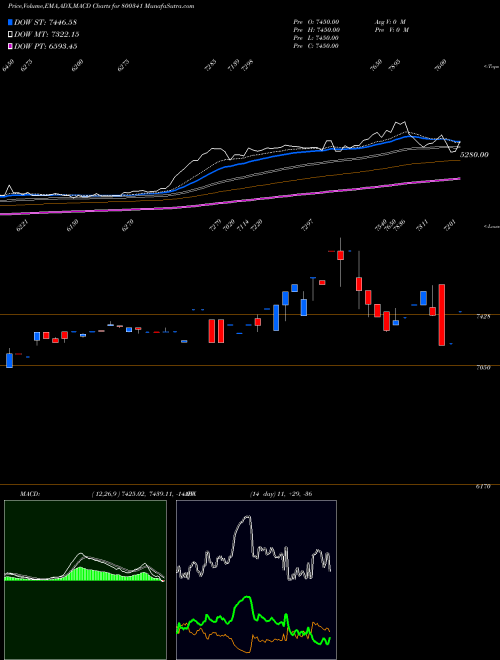
Task: Select the 'DOW ST: 7446.58' legend text
Action: [45, 22]
